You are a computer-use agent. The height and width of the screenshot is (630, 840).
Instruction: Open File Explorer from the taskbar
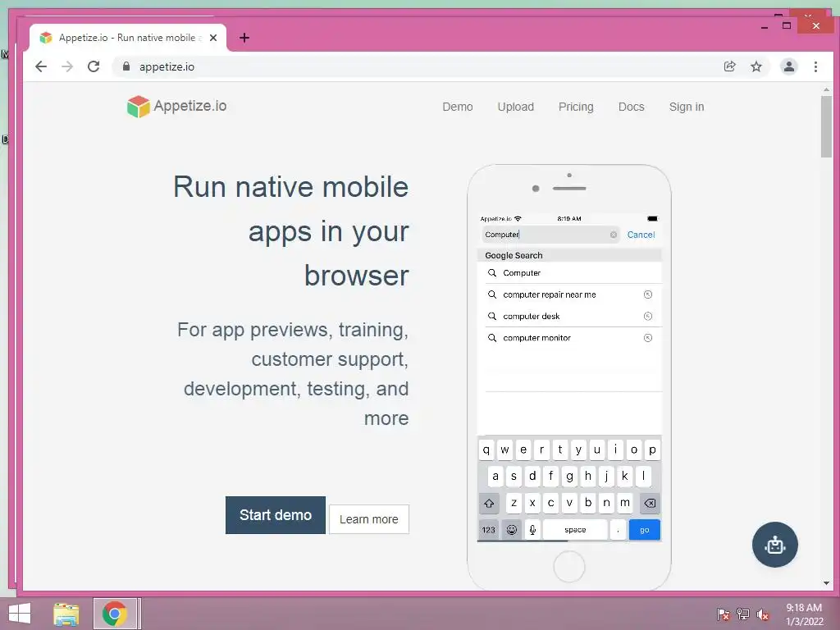click(66, 614)
